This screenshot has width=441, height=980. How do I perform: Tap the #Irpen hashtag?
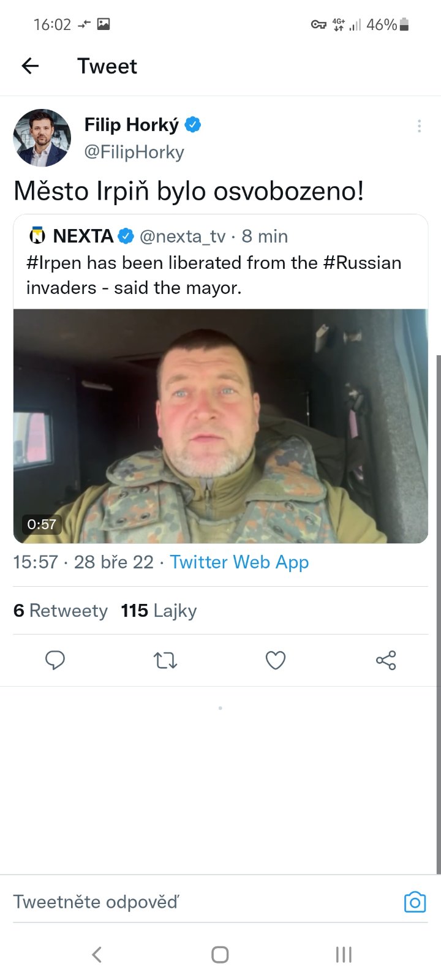(x=54, y=263)
